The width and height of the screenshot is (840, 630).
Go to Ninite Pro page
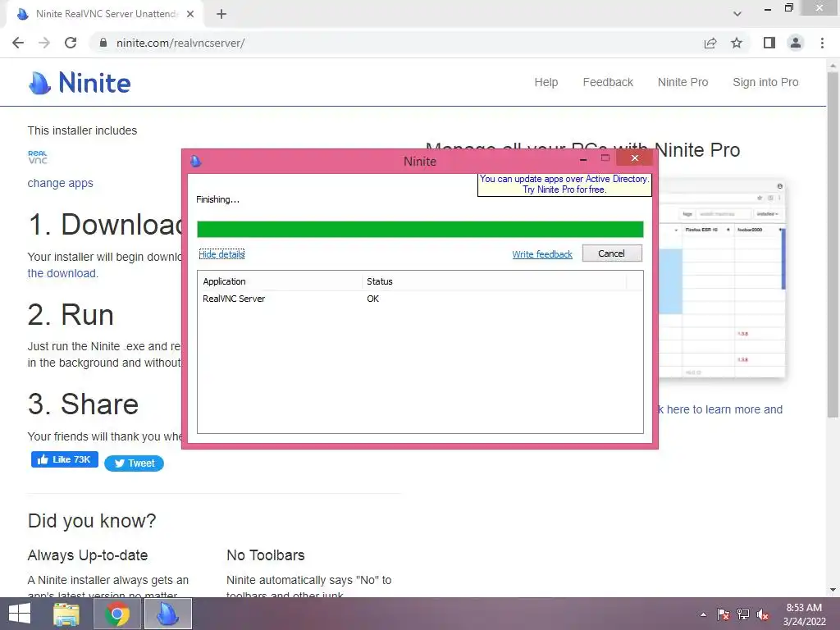pyautogui.click(x=683, y=82)
